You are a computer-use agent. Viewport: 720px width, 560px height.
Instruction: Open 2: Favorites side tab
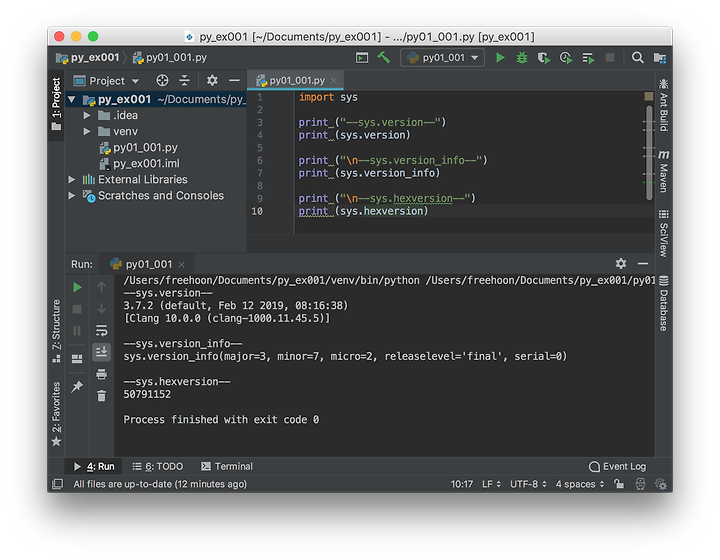pyautogui.click(x=56, y=414)
